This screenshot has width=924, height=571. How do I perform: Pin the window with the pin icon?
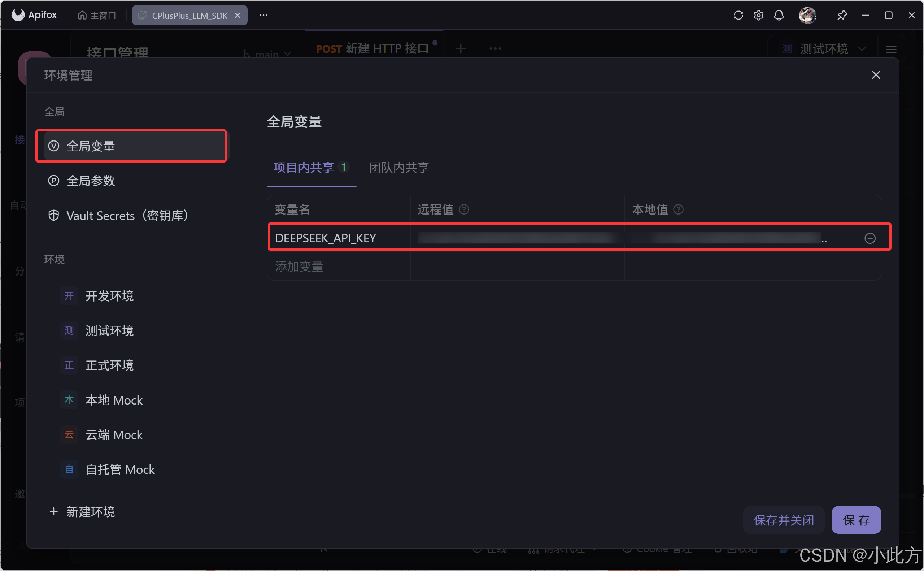point(842,15)
